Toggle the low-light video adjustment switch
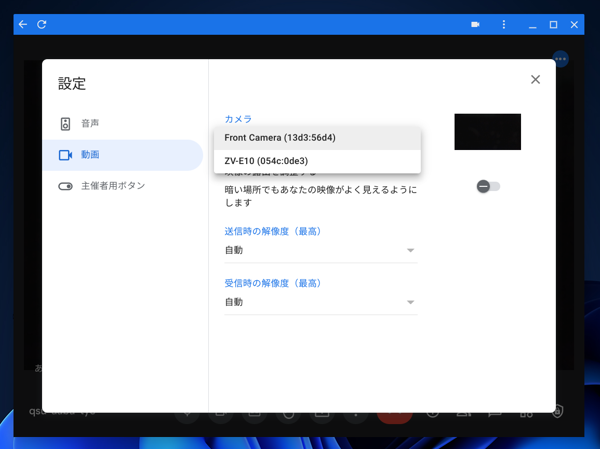This screenshot has height=449, width=600. [488, 186]
